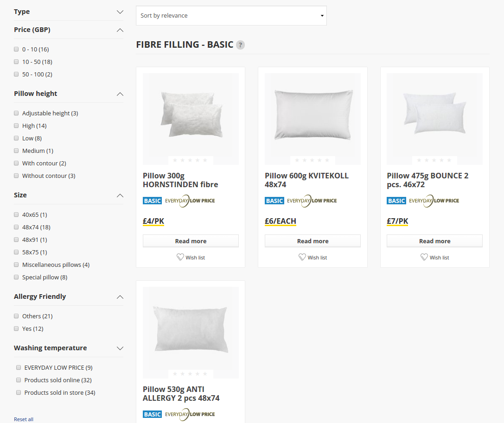Open the Sort by relevance dropdown
Screen dimensions: 504x423
231,15
